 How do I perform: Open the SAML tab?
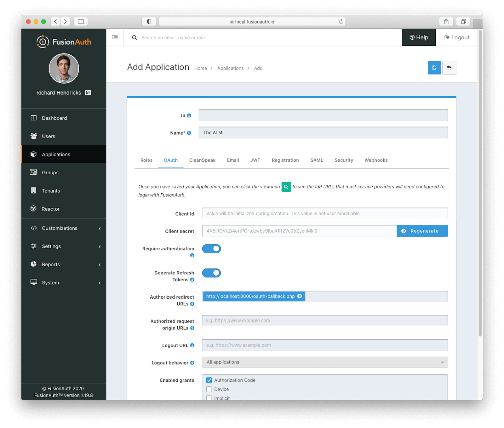[317, 160]
